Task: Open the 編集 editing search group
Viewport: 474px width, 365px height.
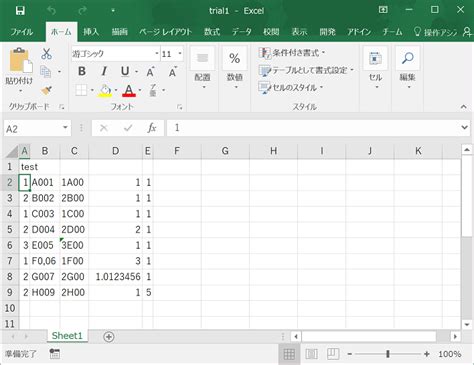Action: point(407,68)
